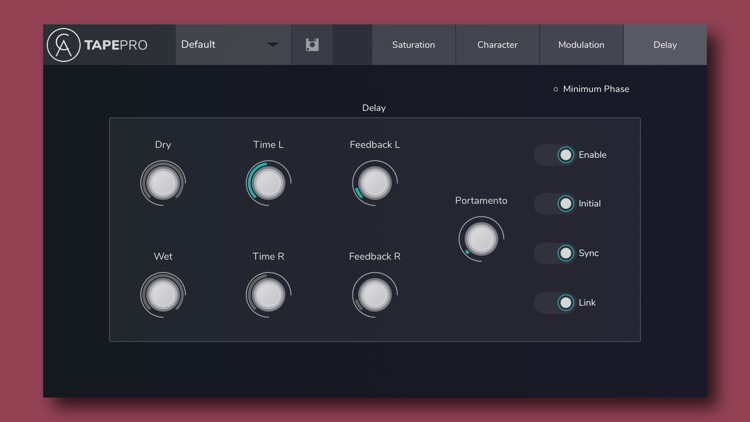Click the Feedback L label text
Image resolution: width=750 pixels, height=422 pixels.
tap(375, 144)
